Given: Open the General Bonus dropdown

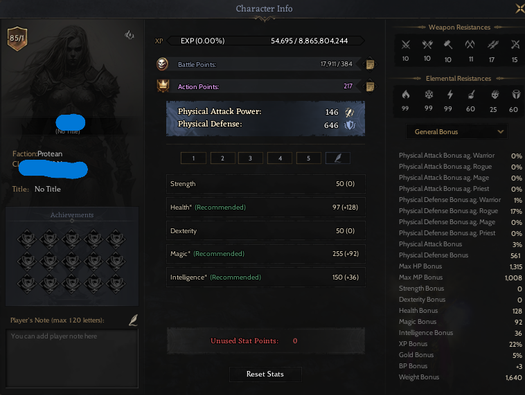Looking at the screenshot, I should [x=456, y=132].
